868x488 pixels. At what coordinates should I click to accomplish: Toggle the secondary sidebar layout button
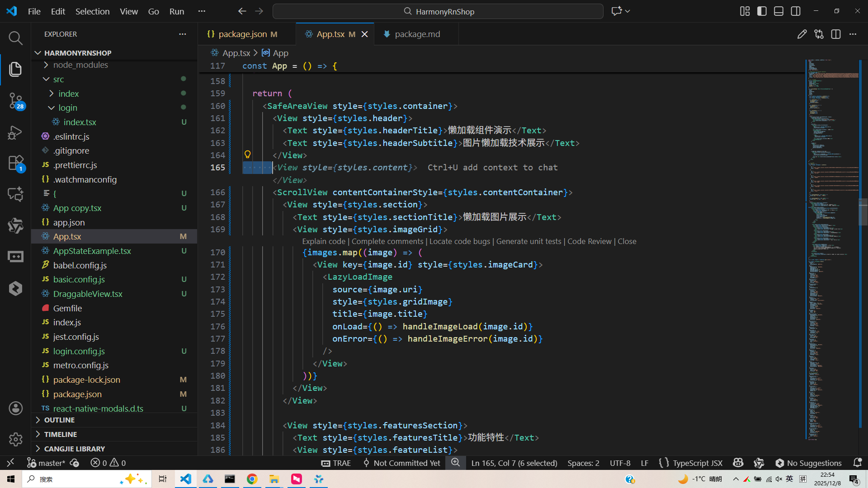796,11
